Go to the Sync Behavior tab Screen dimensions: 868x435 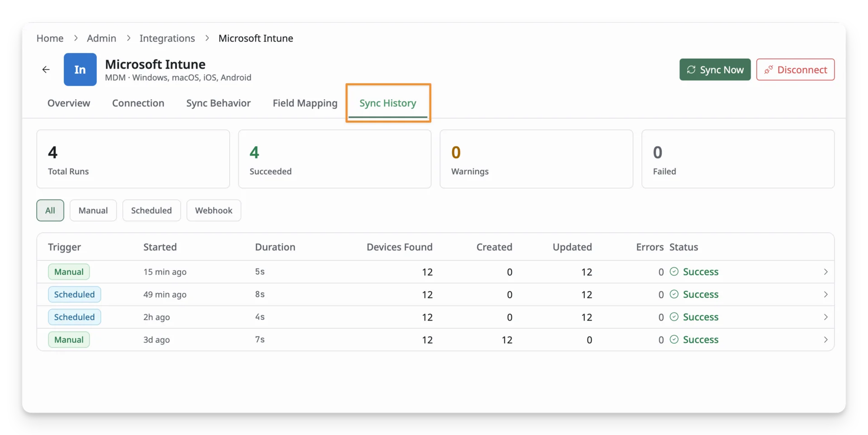click(x=218, y=103)
